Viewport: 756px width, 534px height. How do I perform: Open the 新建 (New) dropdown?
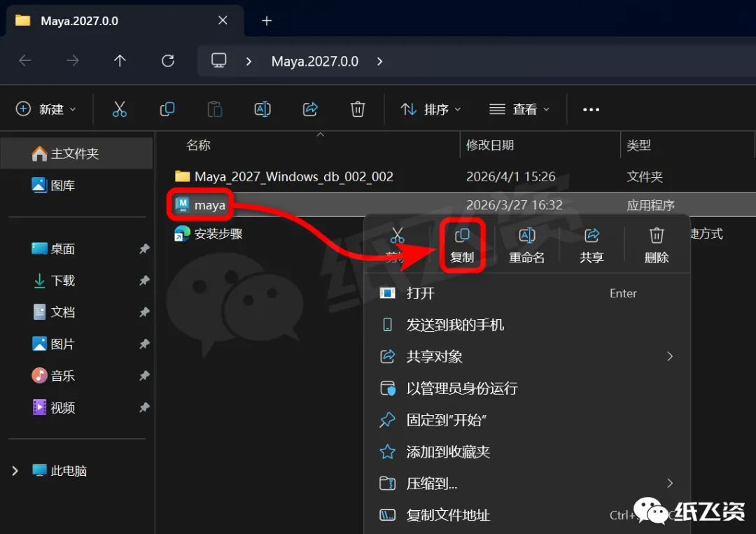point(45,109)
